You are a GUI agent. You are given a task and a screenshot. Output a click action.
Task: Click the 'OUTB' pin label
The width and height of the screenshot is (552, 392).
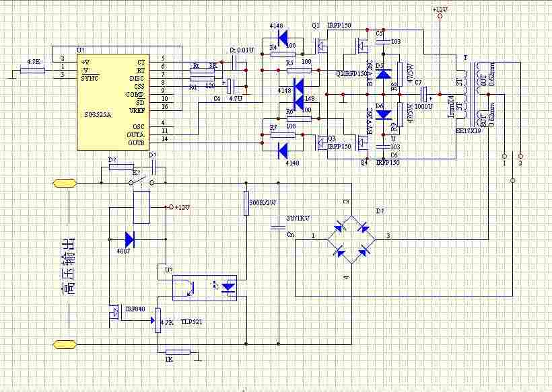coord(136,143)
